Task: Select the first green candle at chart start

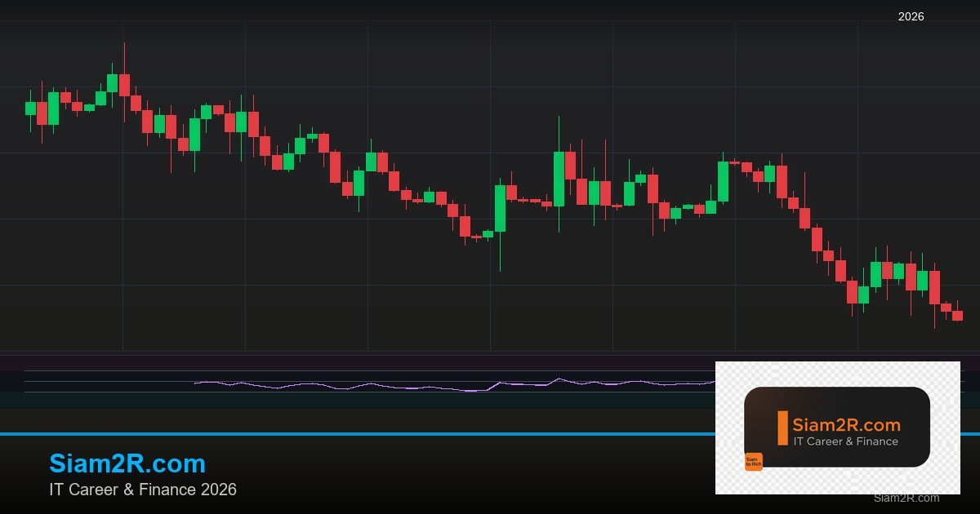Action: coord(30,108)
